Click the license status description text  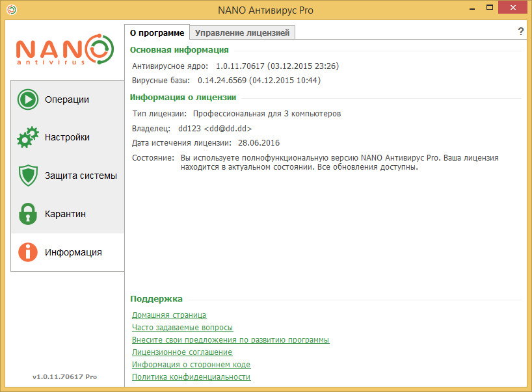339,163
